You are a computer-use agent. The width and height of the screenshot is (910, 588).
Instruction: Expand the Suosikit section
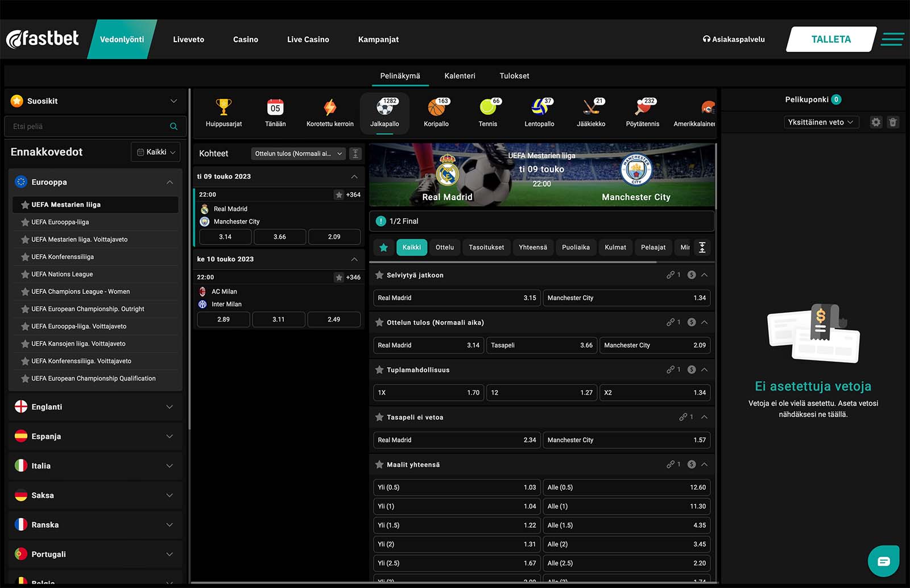point(173,101)
